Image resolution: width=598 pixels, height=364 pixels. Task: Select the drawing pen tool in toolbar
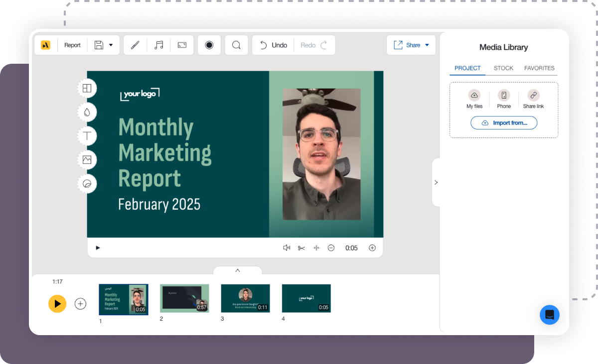pos(135,45)
